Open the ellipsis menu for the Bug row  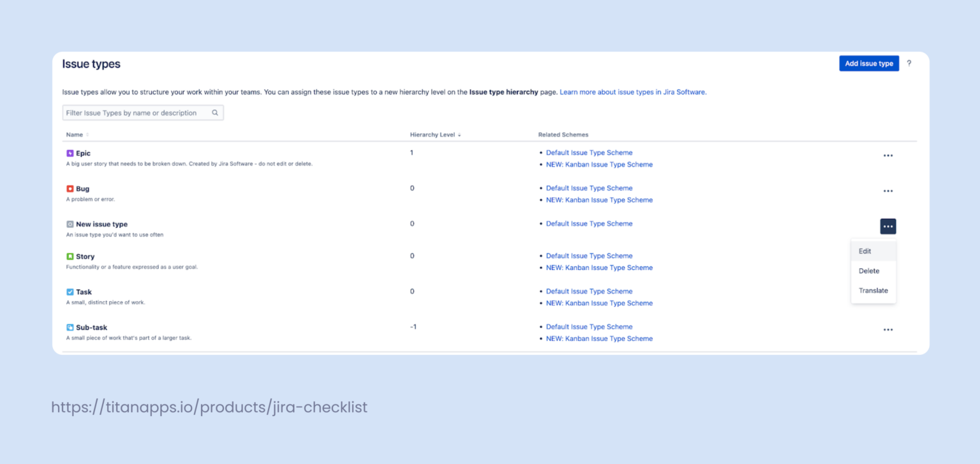click(x=888, y=190)
